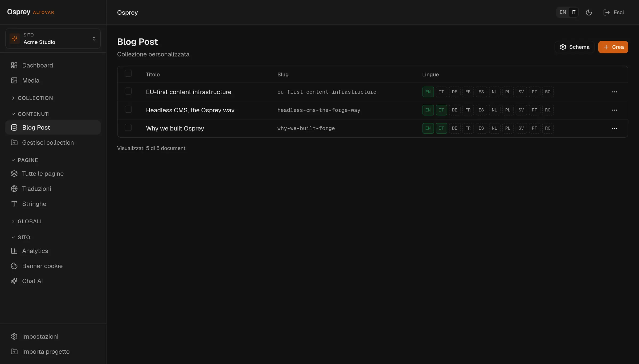Open row actions for EU-first content infrastructure
639x364 pixels.
coord(615,92)
